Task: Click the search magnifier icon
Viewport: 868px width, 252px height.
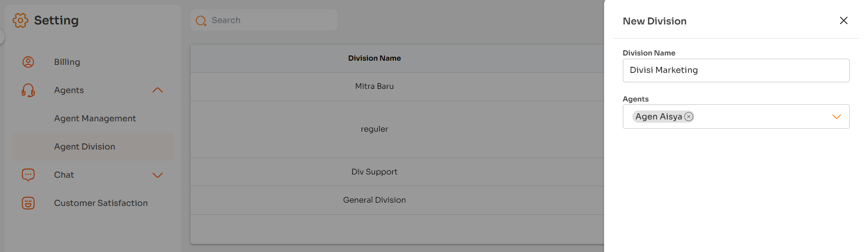Action: (201, 21)
